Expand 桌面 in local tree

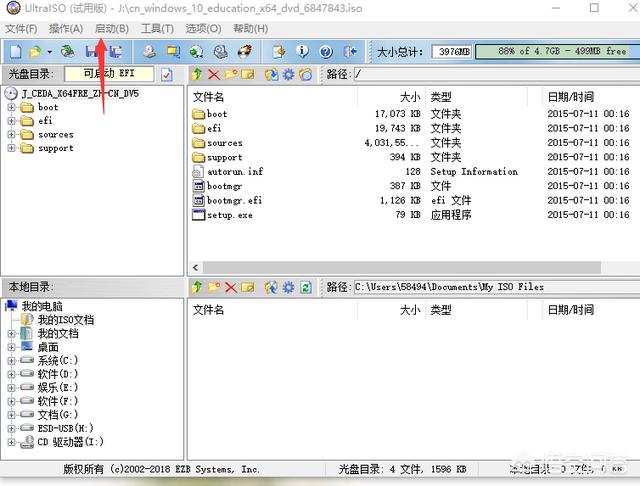[11, 347]
